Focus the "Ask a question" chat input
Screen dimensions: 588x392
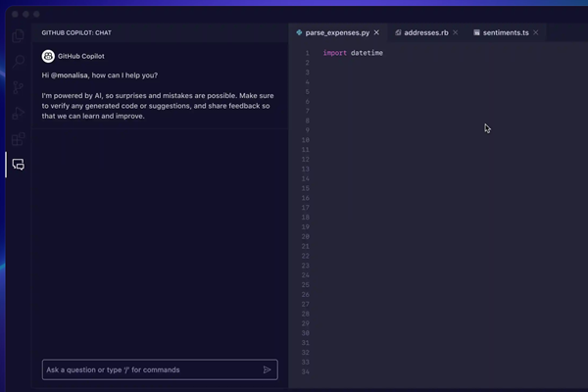[152, 369]
